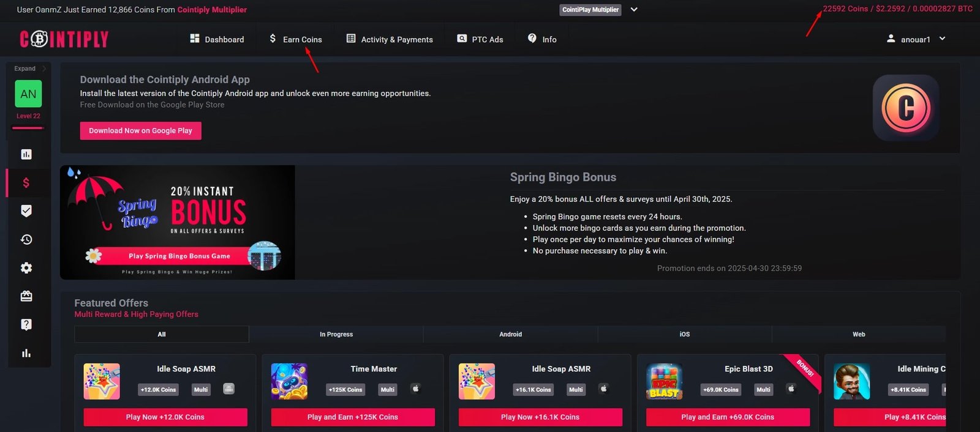The height and width of the screenshot is (432, 980).
Task: Switch to the In Progress offers tab
Action: click(336, 334)
